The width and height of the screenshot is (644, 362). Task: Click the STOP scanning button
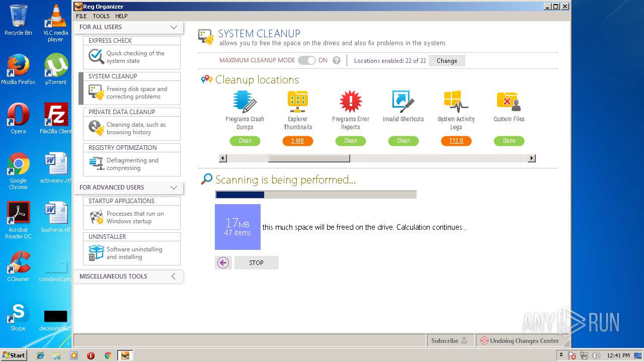(256, 262)
